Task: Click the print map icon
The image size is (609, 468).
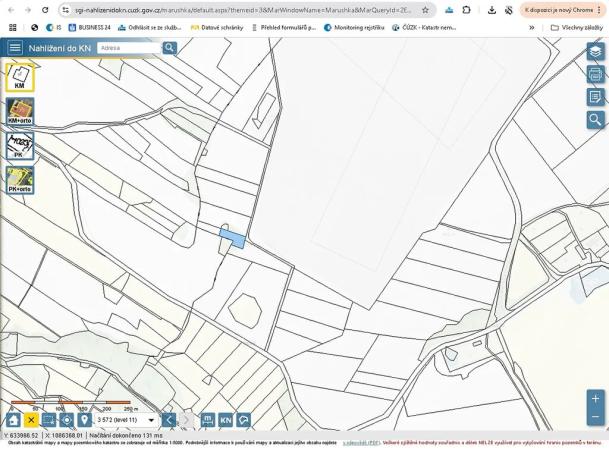Action: [595, 74]
